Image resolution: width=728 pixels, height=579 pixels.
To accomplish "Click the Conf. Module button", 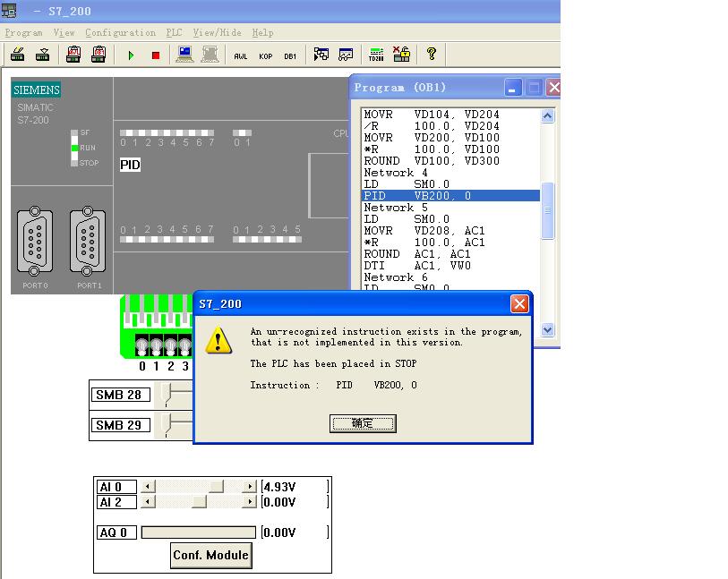I will coord(210,556).
